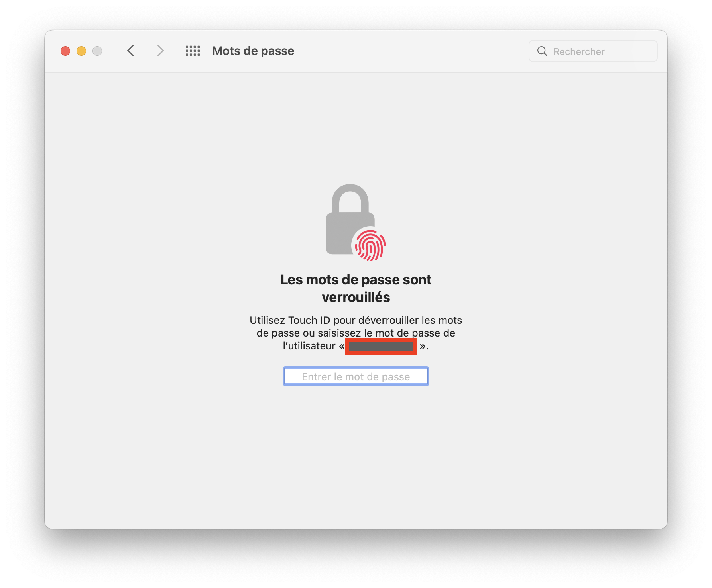Click the 'Entrer le mot de passe' field

tap(356, 376)
